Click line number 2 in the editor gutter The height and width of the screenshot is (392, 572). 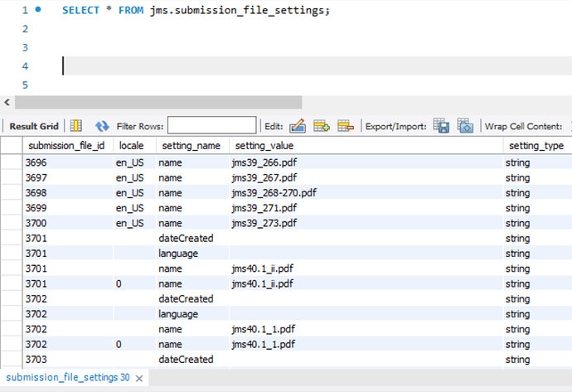pyautogui.click(x=25, y=29)
